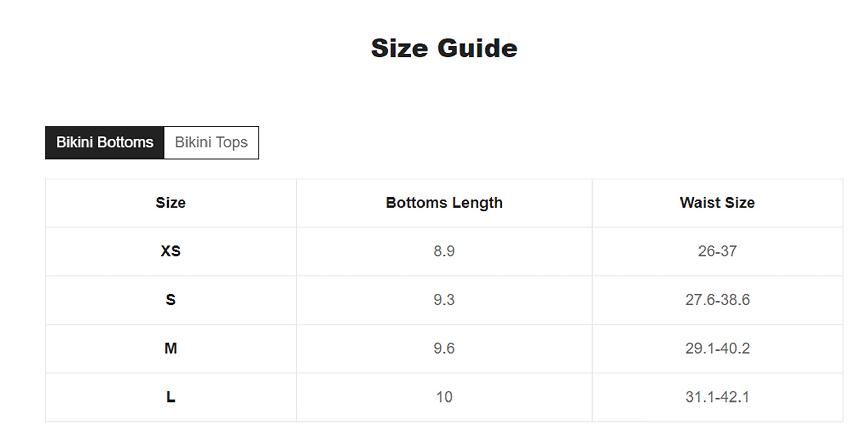
Task: Click the Bottoms Length column header
Action: [x=444, y=203]
